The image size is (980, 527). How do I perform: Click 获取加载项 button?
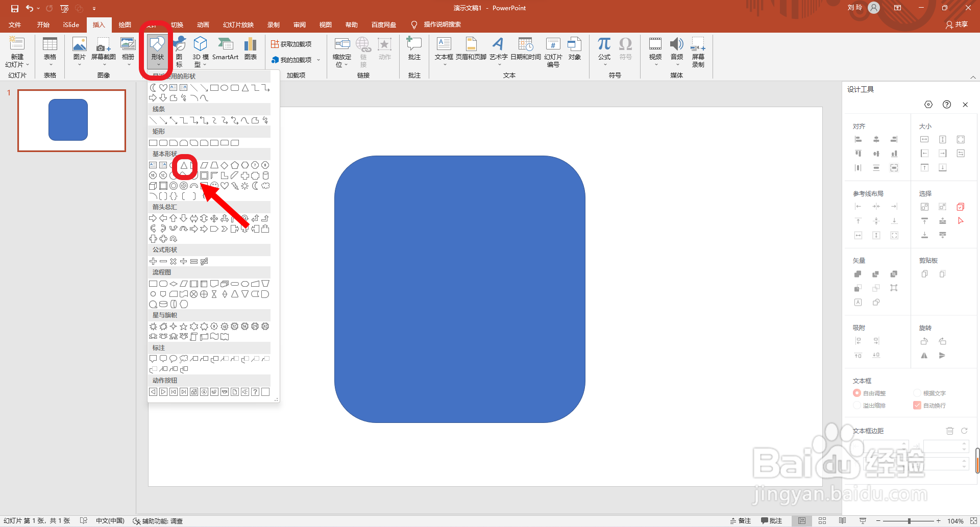coord(291,44)
